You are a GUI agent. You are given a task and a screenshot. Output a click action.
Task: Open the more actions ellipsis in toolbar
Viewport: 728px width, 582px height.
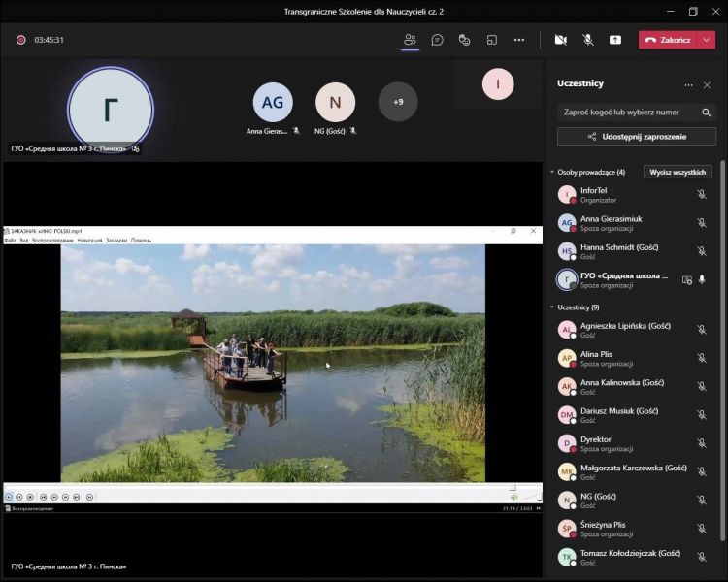point(519,40)
